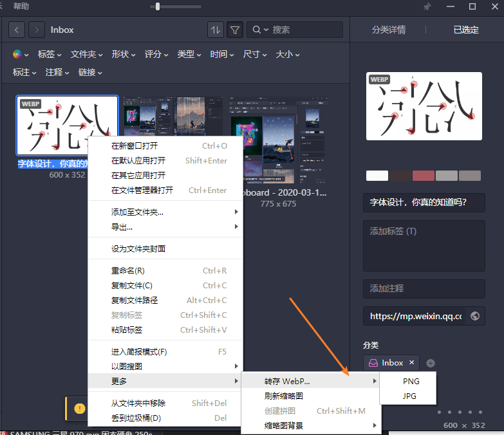Image resolution: width=504 pixels, height=435 pixels.
Task: Pick the white color swatch
Action: (377, 176)
